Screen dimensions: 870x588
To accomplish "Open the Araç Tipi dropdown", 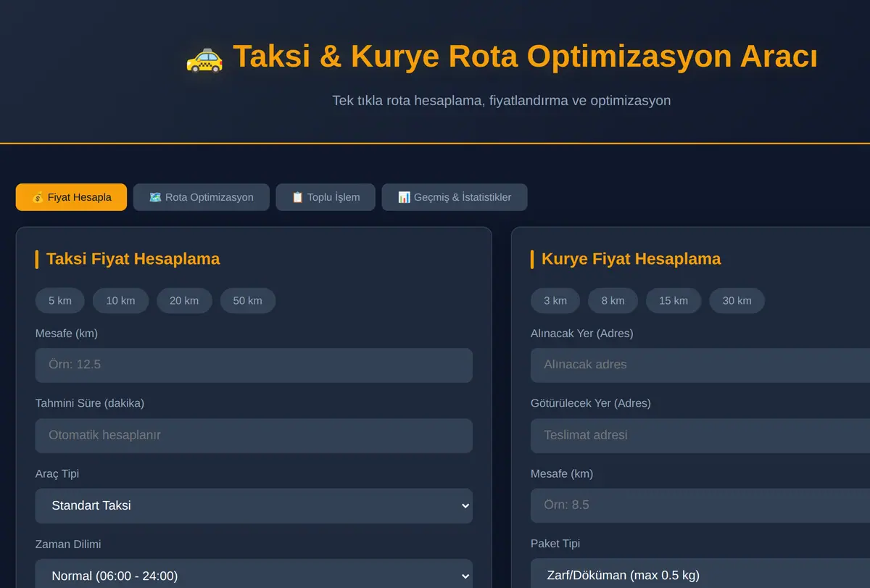I will click(254, 506).
